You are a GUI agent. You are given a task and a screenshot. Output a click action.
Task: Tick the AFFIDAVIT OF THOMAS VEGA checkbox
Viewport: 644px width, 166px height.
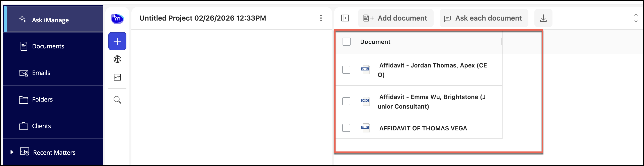pos(346,128)
